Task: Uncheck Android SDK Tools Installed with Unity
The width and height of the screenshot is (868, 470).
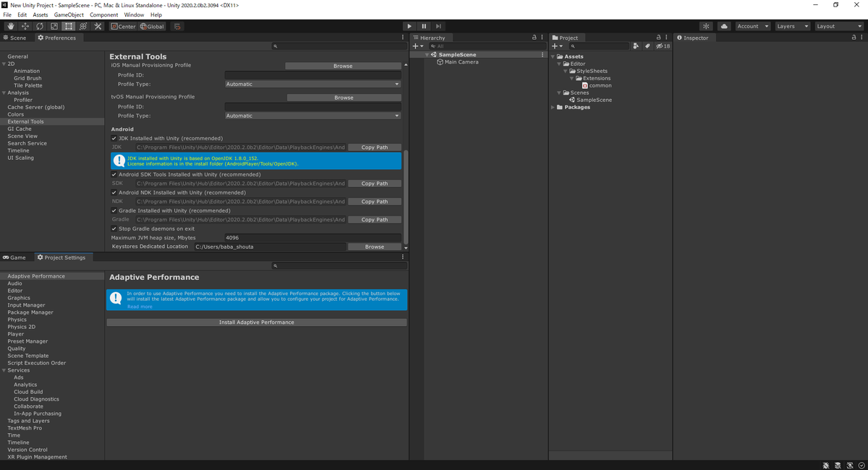Action: point(114,174)
